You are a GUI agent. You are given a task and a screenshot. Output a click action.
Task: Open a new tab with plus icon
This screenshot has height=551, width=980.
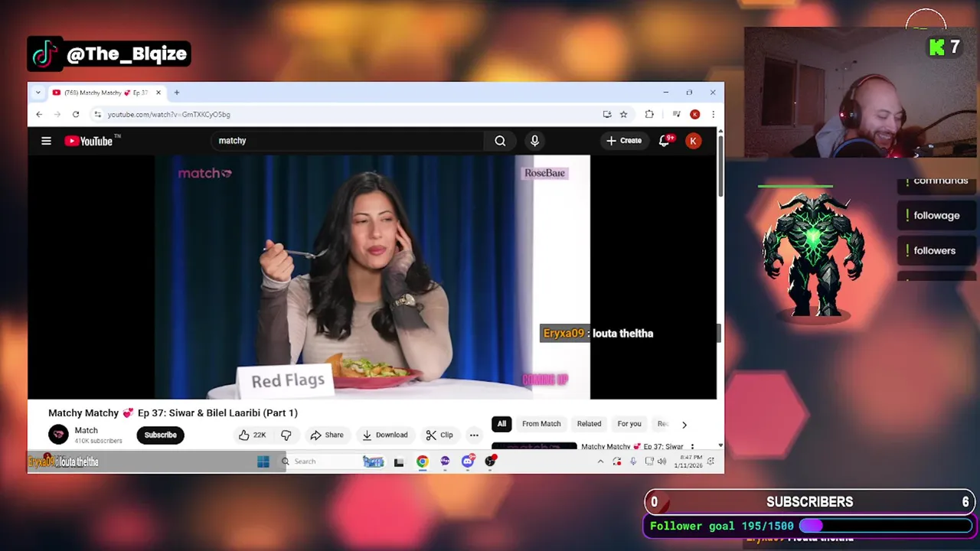tap(177, 93)
